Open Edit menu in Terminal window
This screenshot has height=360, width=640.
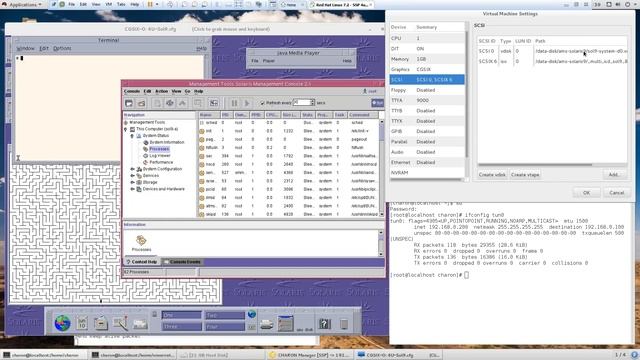44,48
